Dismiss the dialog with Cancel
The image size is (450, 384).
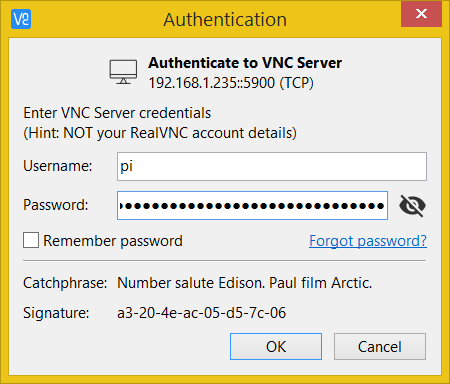pyautogui.click(x=380, y=347)
